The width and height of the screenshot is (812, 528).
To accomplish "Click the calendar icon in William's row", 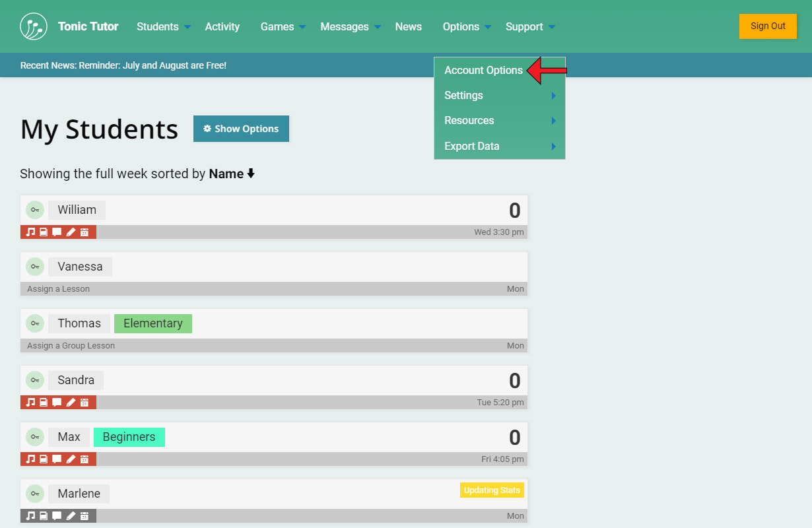I will click(x=85, y=232).
